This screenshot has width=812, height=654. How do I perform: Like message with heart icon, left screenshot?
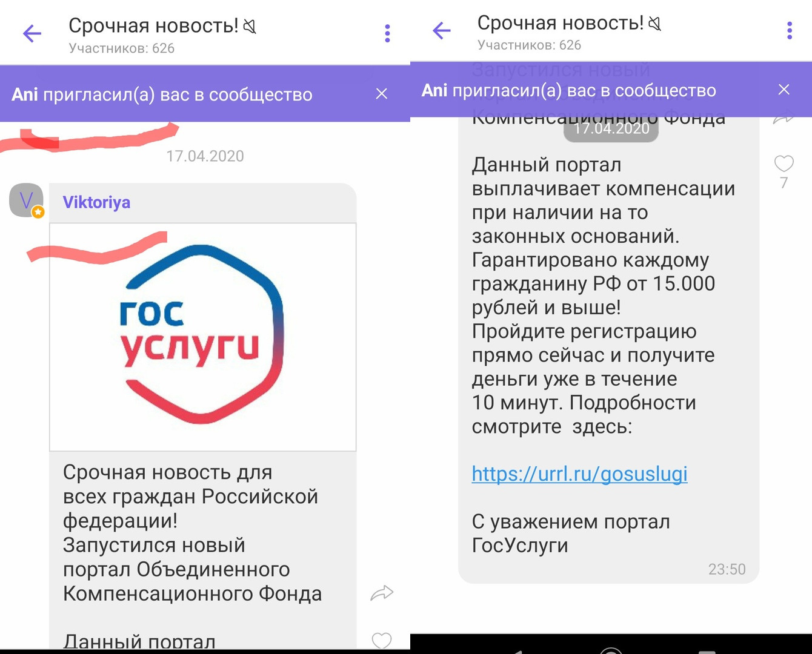(x=382, y=640)
